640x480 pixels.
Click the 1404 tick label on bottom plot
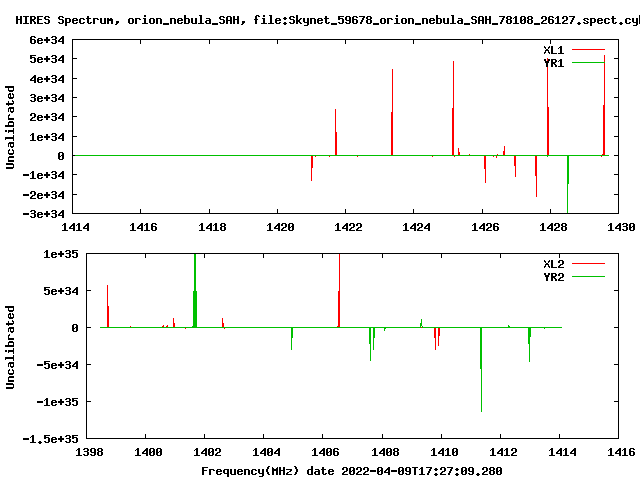(266, 452)
